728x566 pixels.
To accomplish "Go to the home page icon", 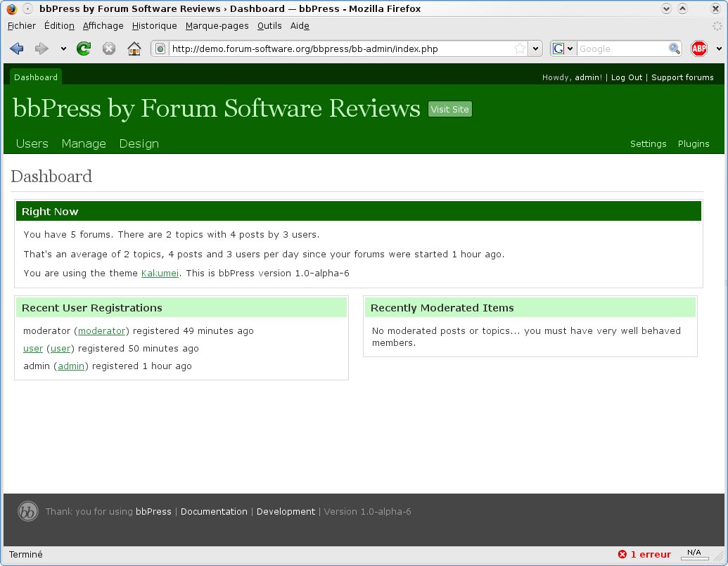I will click(134, 49).
